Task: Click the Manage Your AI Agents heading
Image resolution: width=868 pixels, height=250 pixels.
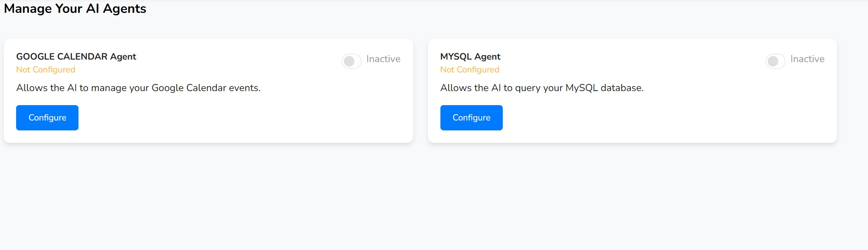Action: (75, 9)
